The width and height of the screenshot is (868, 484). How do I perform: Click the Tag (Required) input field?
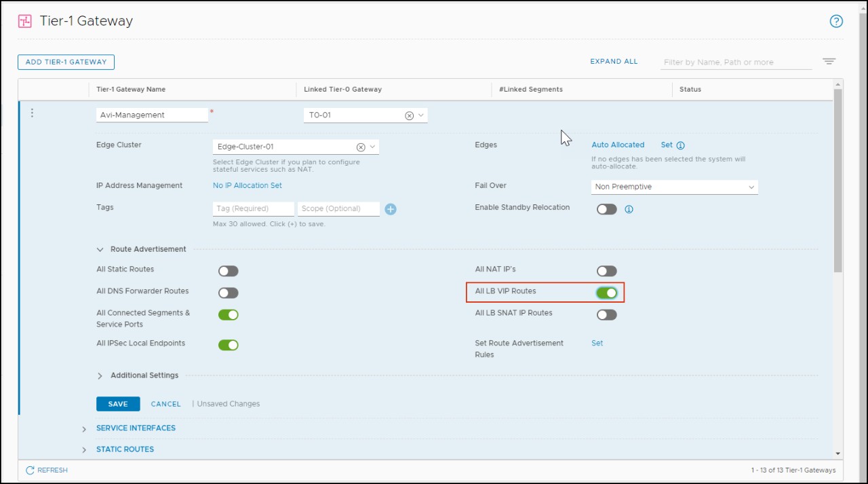pos(254,209)
